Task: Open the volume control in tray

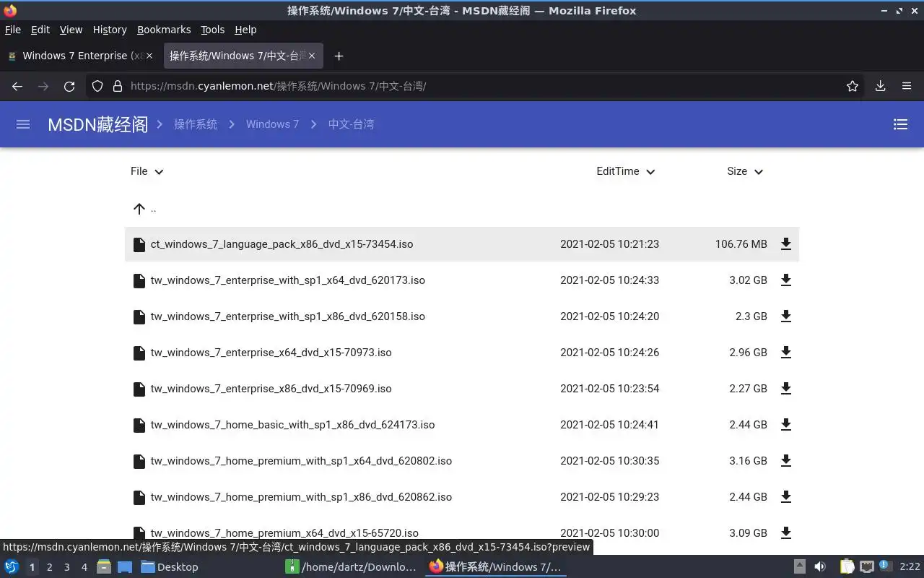Action: point(820,566)
